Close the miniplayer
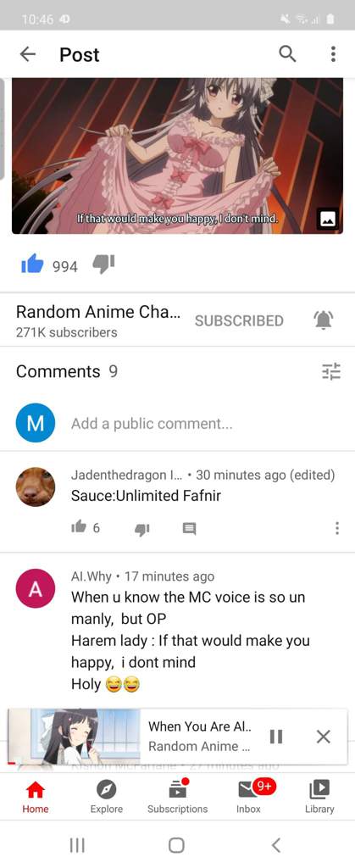The image size is (355, 868). (324, 737)
